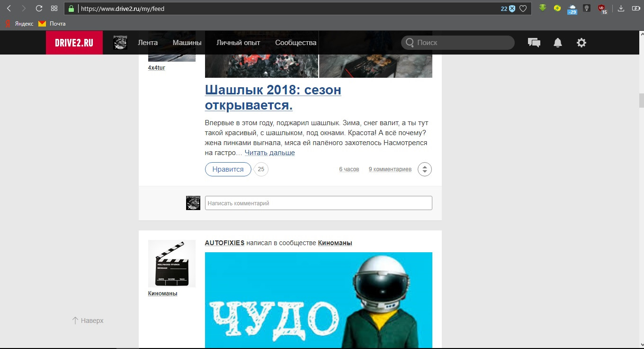
Task: Open Киноманы link in post header
Action: point(335,243)
